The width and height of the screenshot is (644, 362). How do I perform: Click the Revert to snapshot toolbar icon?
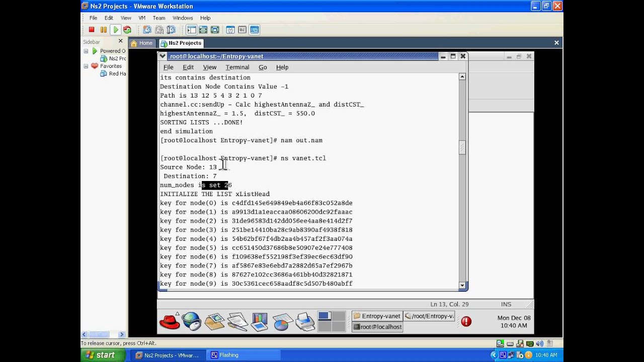click(x=159, y=30)
